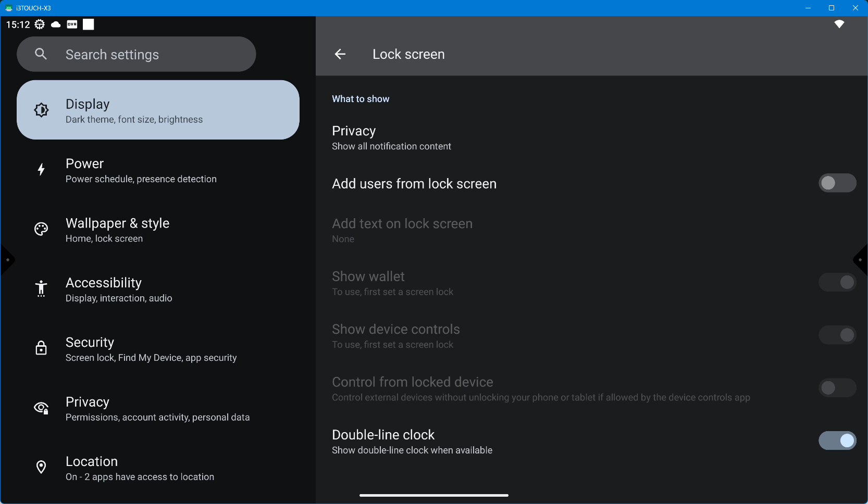Click the Wi-Fi status icon
Screen dimensions: 868x504
point(839,24)
